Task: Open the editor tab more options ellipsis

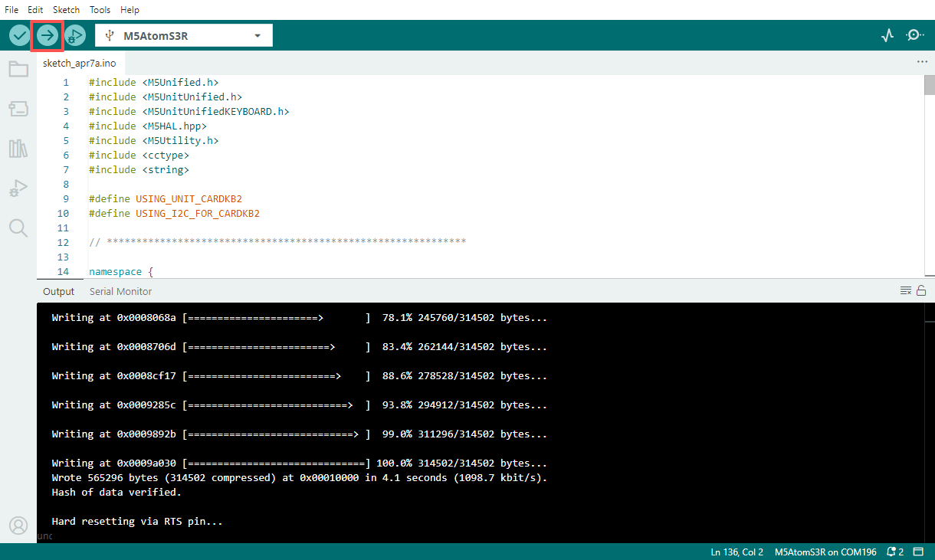Action: pos(922,62)
